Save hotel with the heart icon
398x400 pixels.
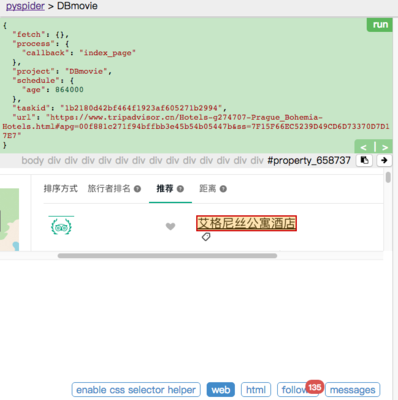click(170, 226)
